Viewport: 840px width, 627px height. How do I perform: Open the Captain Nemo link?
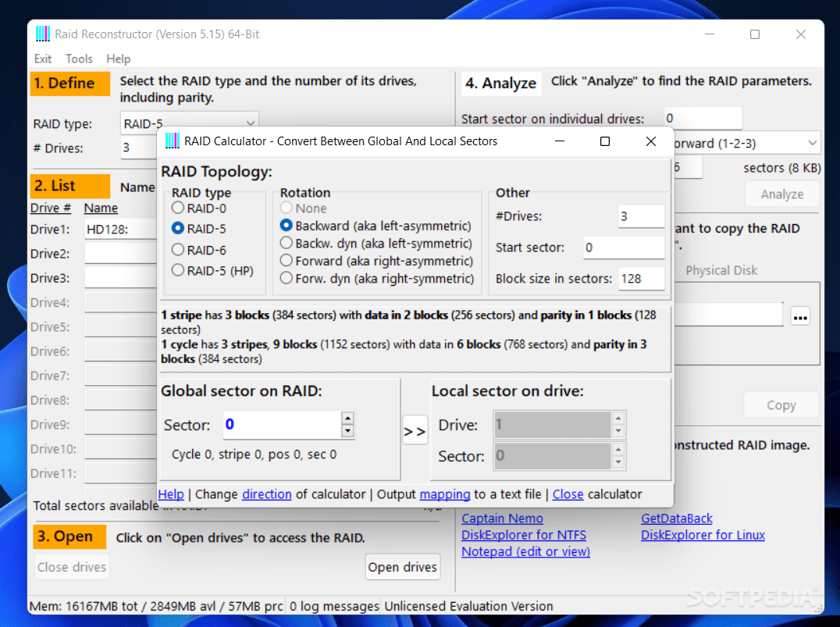(x=502, y=518)
